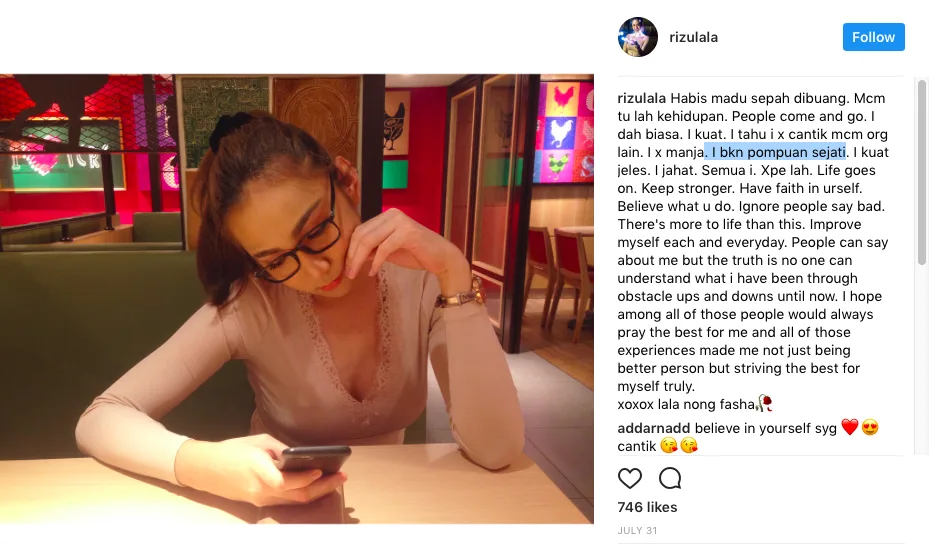Click the highlighted text 'I bkn pompuan sejati'
This screenshot has height=544, width=929.
click(x=778, y=152)
